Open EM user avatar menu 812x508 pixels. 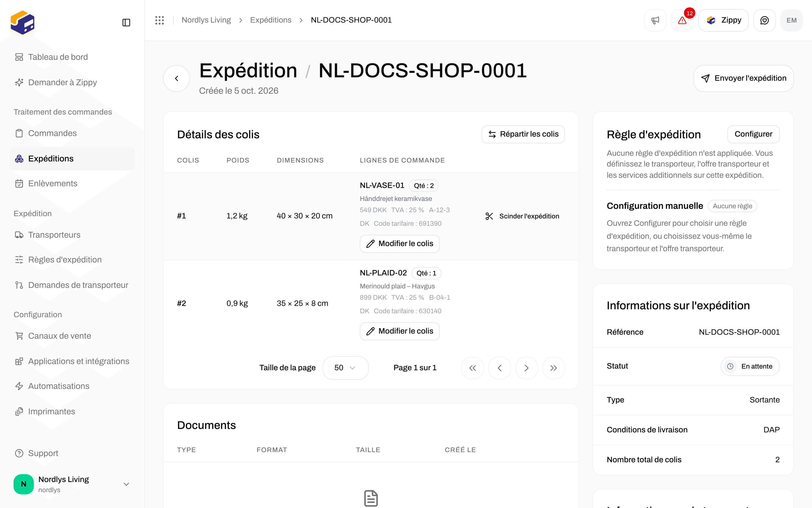791,21
